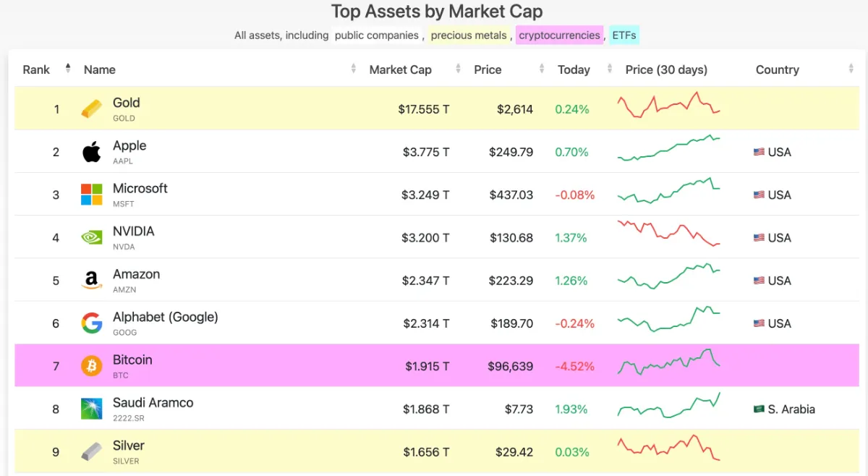Click Saudi Aramco's 30-day price chart

tap(668, 405)
